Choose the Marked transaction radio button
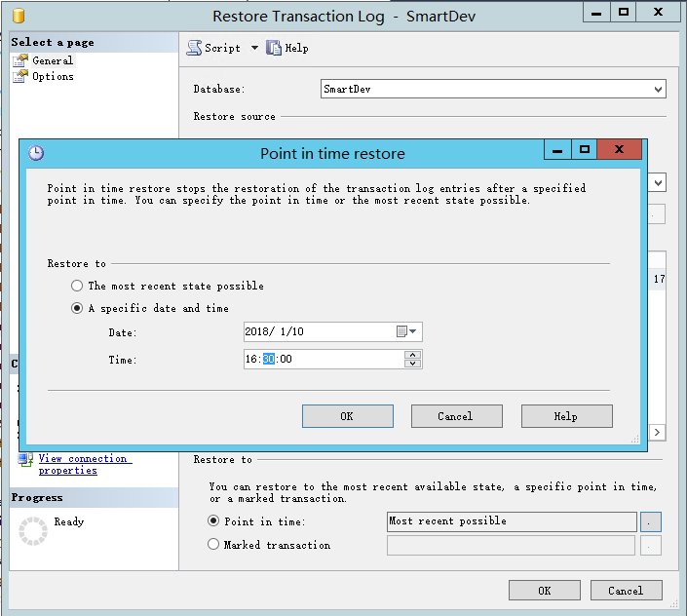The width and height of the screenshot is (687, 616). pos(213,545)
